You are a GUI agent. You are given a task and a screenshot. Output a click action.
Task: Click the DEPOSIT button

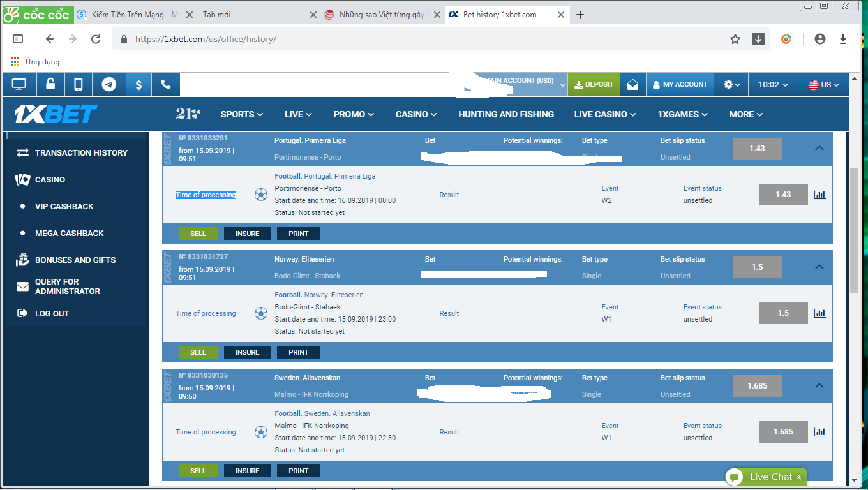pyautogui.click(x=594, y=84)
